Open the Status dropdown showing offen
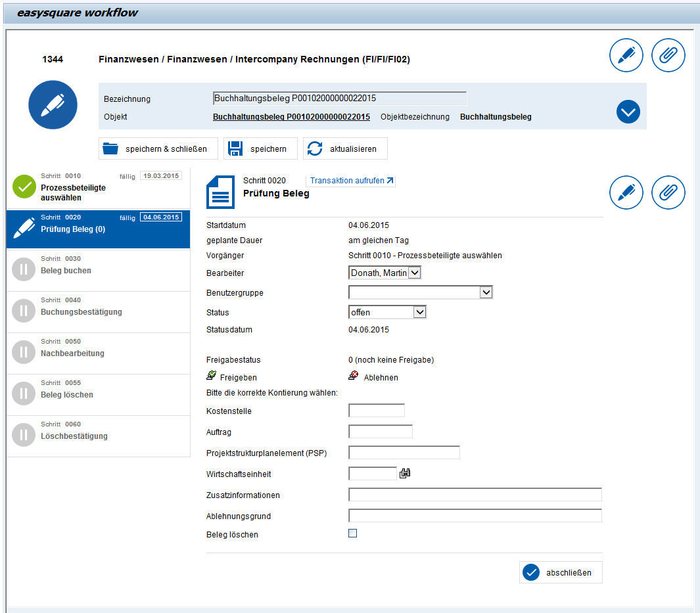The height and width of the screenshot is (613, 700). pyautogui.click(x=419, y=312)
